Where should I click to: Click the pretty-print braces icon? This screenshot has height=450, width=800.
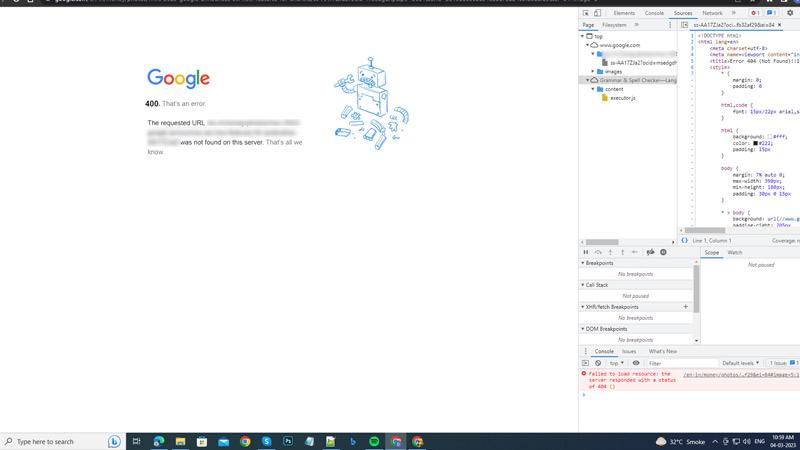pyautogui.click(x=684, y=240)
